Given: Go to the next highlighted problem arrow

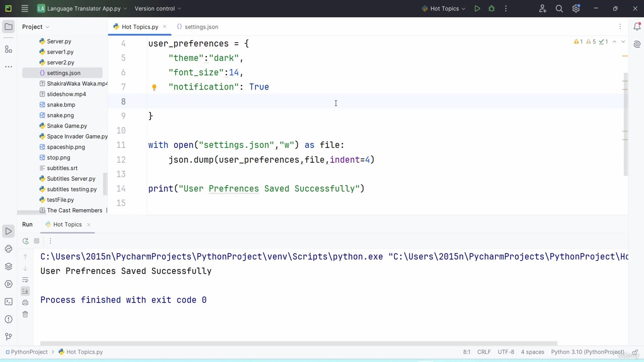Looking at the screenshot, I should [x=623, y=42].
